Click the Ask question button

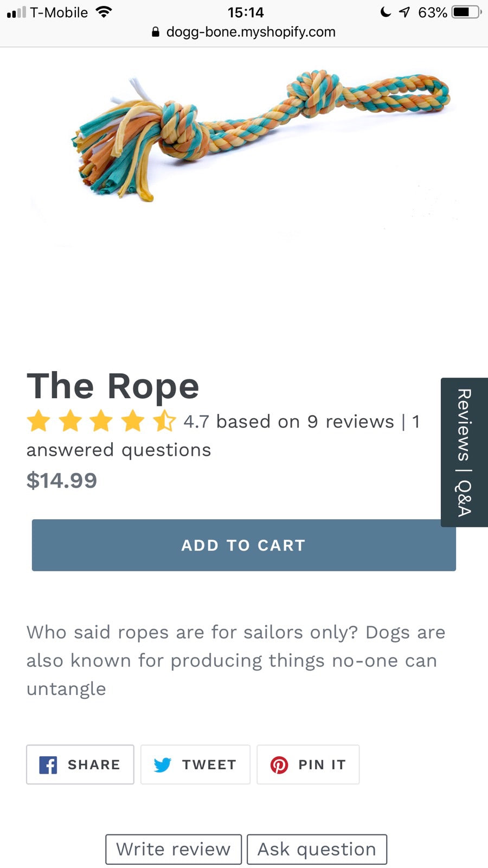(317, 849)
